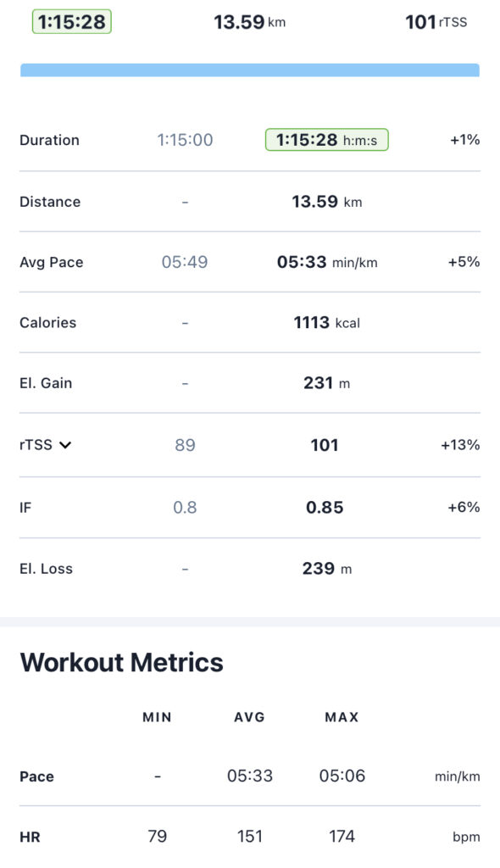Click the completed IF 0.85 value
The height and width of the screenshot is (868, 500).
pyautogui.click(x=325, y=508)
